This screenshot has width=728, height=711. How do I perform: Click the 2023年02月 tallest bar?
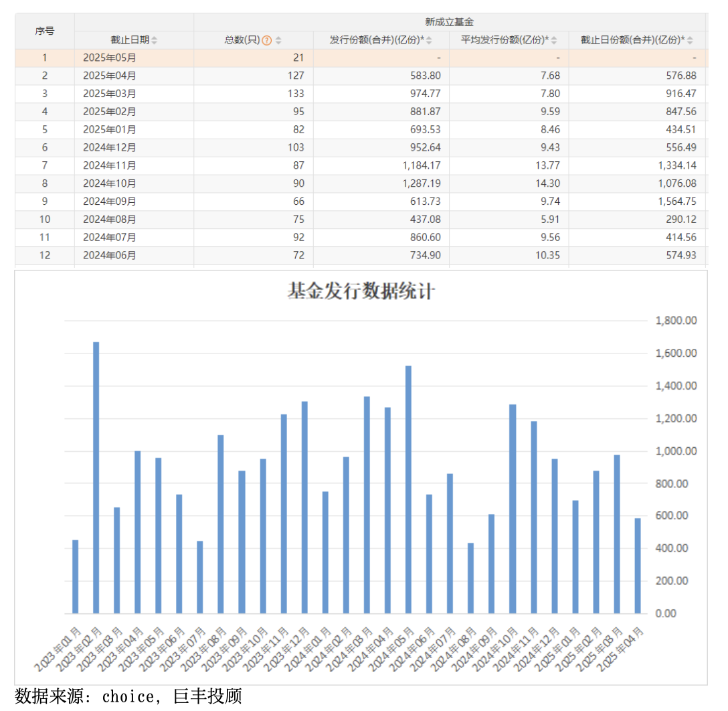(x=96, y=477)
